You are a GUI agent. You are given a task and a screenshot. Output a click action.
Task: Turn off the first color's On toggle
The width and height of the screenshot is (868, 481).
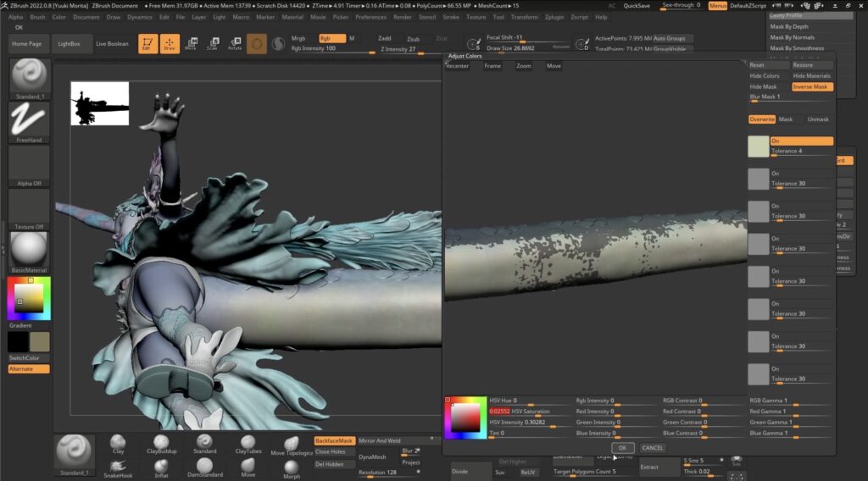801,141
